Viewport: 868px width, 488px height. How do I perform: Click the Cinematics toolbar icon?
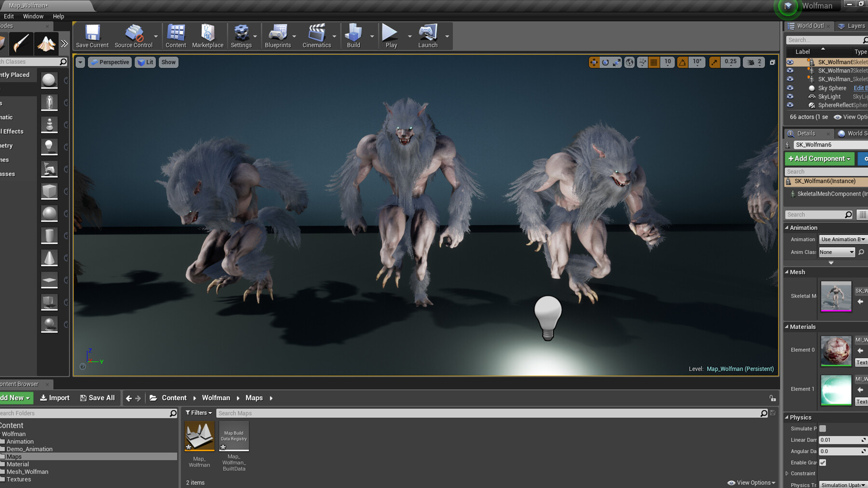[317, 36]
